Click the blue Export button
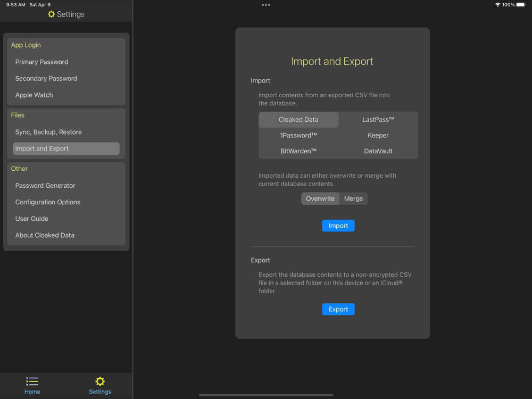 point(338,309)
